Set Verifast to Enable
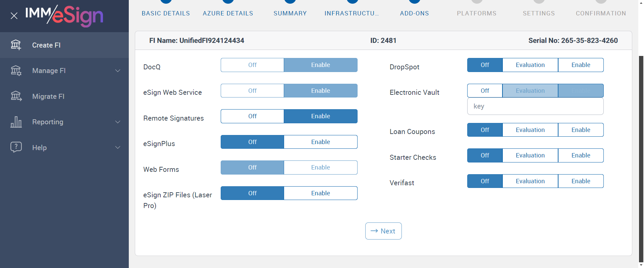Viewport: 644px width, 268px height. point(581,181)
